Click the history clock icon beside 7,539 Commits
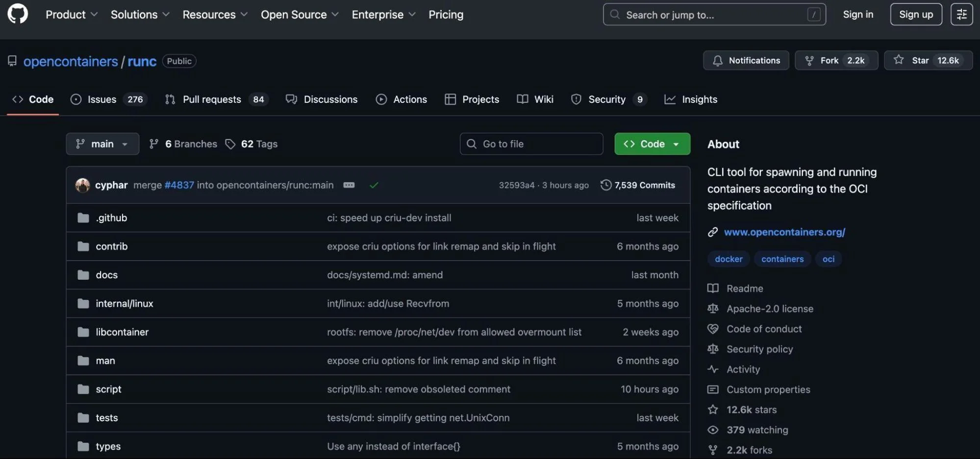Viewport: 980px width, 459px height. pos(606,185)
